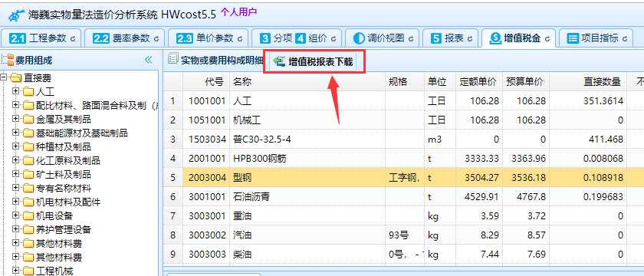This screenshot has height=276, width=644.
Task: Select the 柴油 row name cell
Action: (307, 255)
